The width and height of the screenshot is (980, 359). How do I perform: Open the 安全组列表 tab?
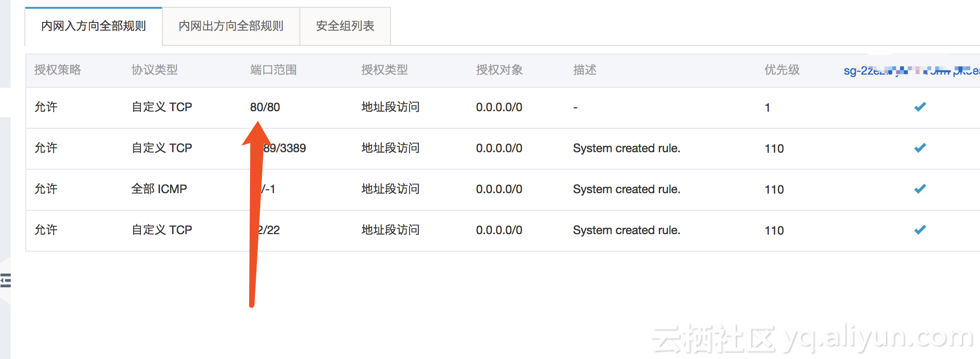pyautogui.click(x=345, y=26)
